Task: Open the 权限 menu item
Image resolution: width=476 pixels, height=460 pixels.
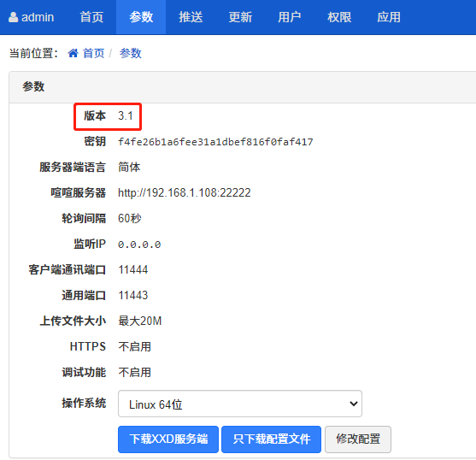Action: click(x=339, y=17)
